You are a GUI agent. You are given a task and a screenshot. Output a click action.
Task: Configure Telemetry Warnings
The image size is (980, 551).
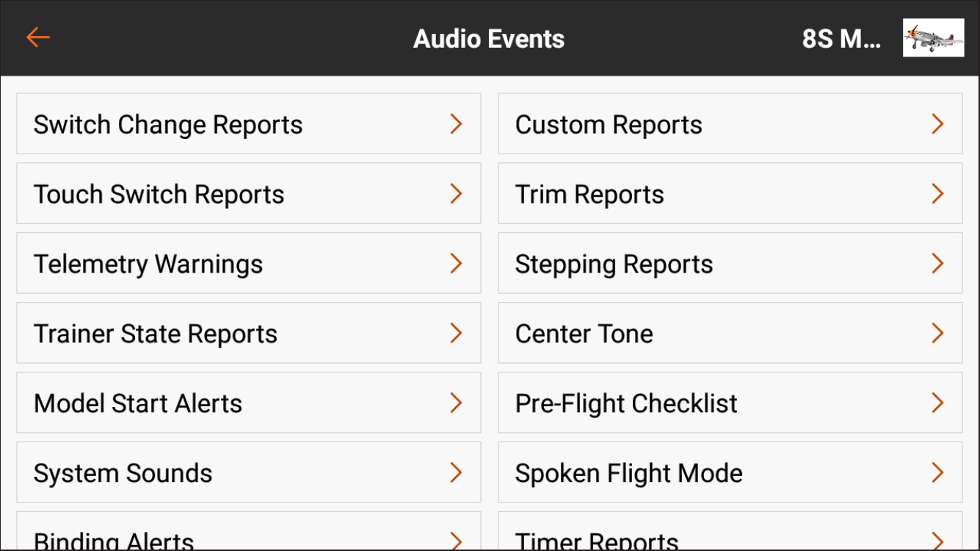click(x=247, y=263)
